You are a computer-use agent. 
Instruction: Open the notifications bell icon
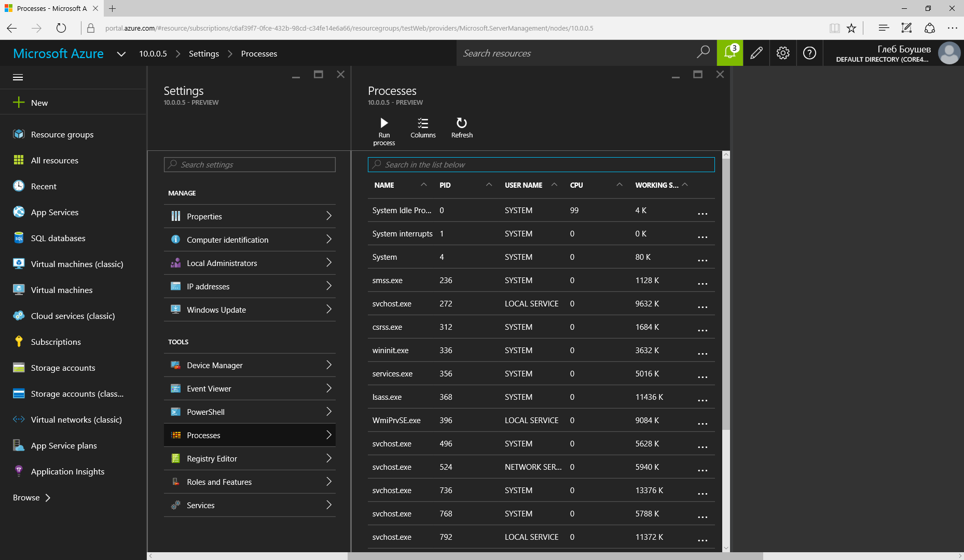coord(730,53)
